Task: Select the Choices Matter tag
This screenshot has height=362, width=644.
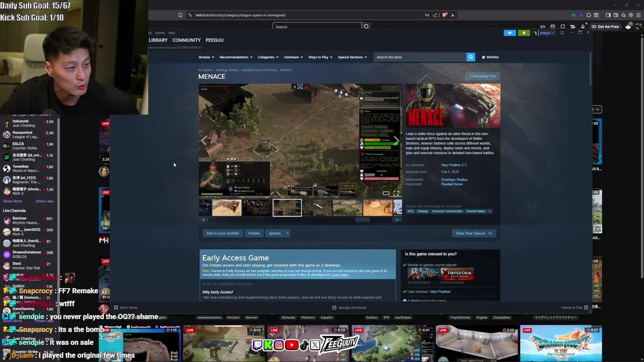Action: click(475, 211)
